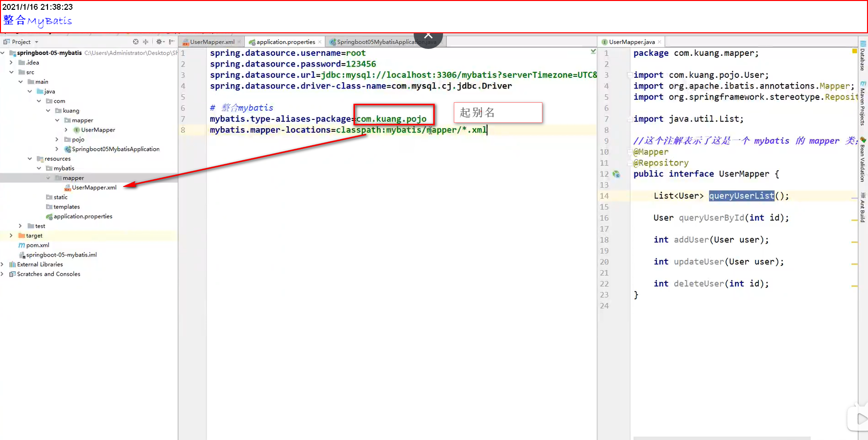Click the overlay close X button above editor tabs

(x=428, y=37)
